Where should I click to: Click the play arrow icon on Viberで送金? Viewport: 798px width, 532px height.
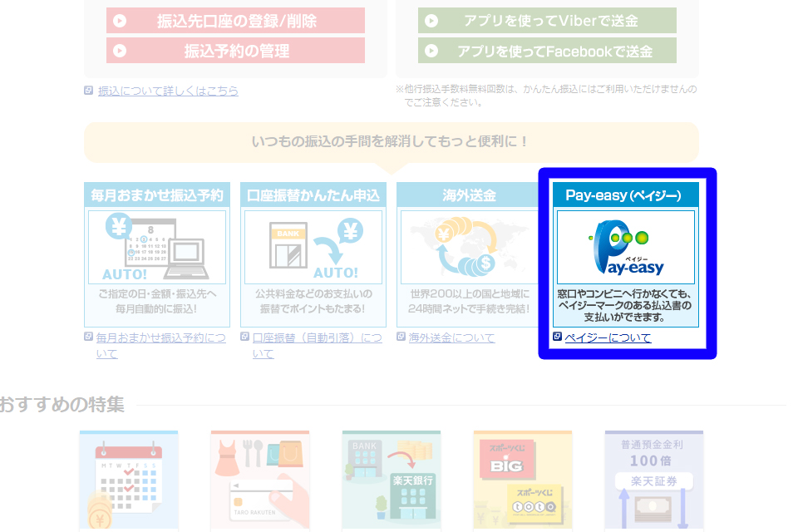point(431,21)
